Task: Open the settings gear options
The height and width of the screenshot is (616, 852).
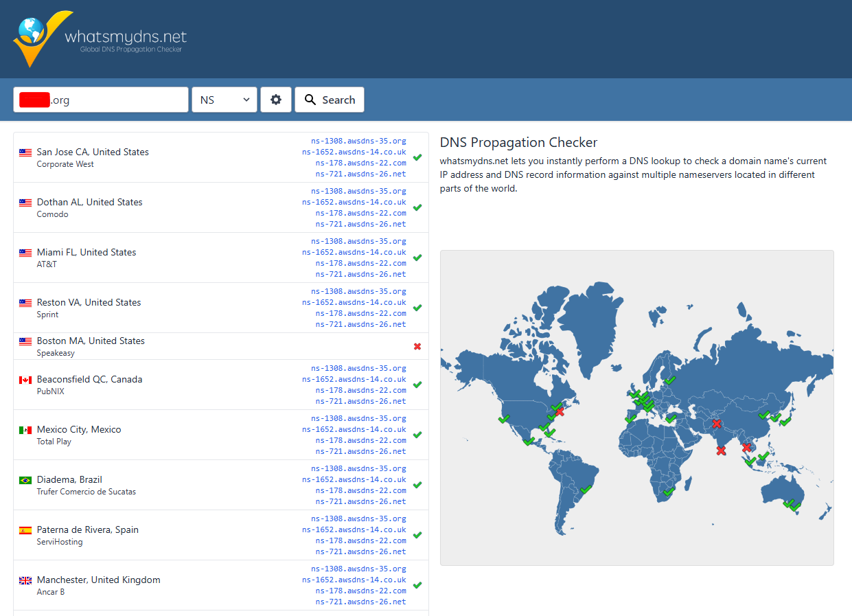Action: click(276, 100)
